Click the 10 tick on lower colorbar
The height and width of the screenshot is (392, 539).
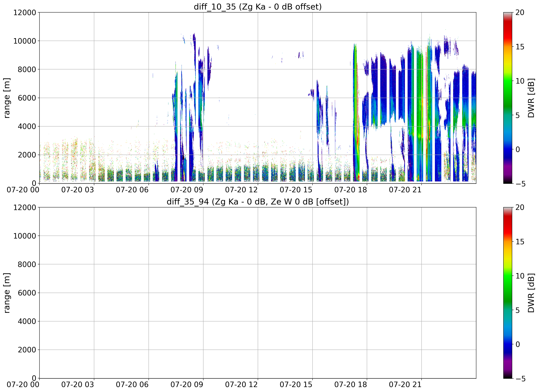tap(520, 276)
